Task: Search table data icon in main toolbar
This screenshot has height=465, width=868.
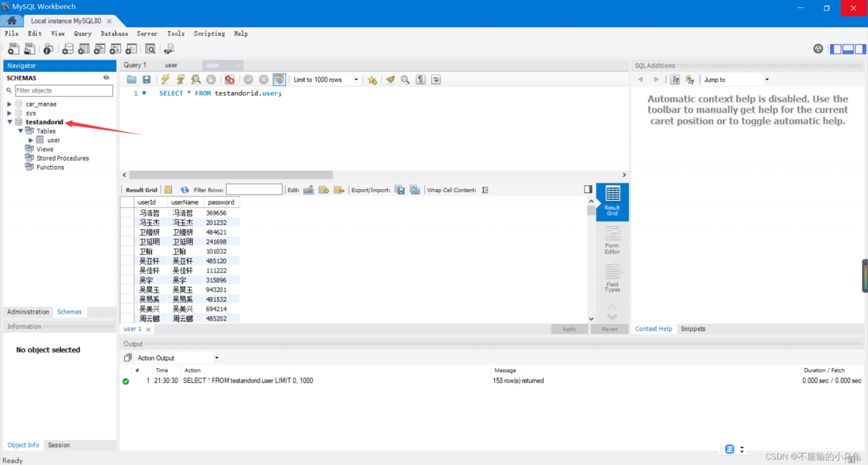Action: tap(150, 49)
